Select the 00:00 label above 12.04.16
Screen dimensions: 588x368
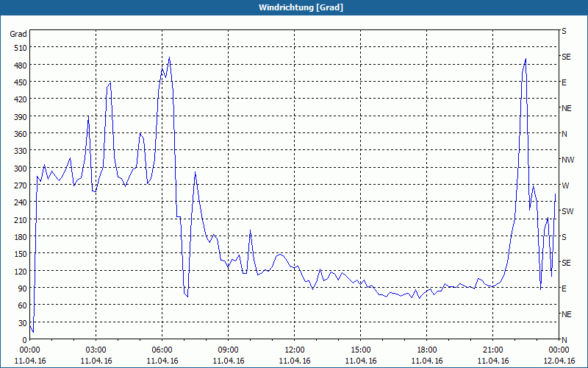559,350
